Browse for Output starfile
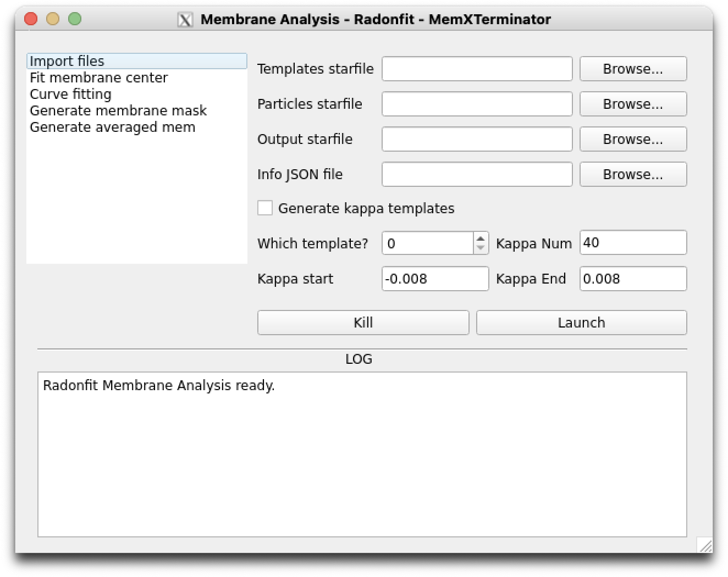The image size is (728, 577). click(633, 139)
